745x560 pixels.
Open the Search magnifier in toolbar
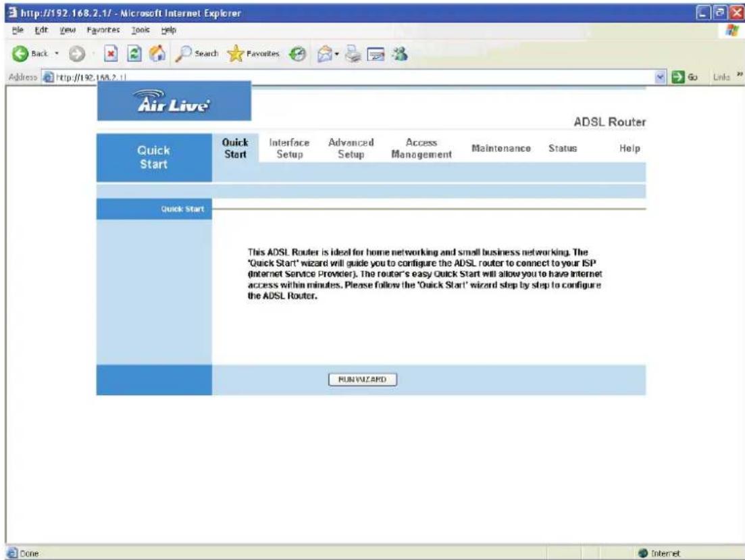[197, 54]
